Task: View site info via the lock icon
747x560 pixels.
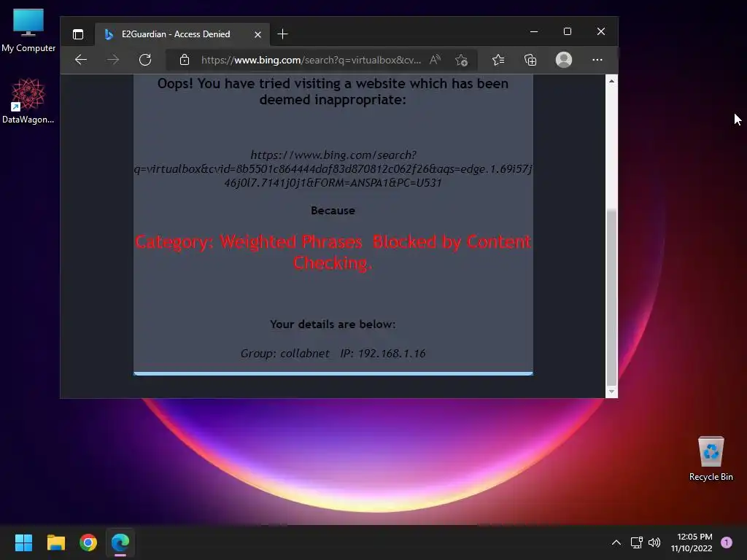Action: click(185, 60)
